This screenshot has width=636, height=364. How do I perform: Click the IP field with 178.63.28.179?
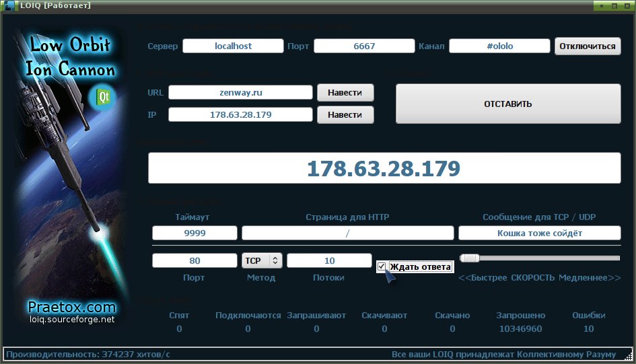(x=240, y=114)
